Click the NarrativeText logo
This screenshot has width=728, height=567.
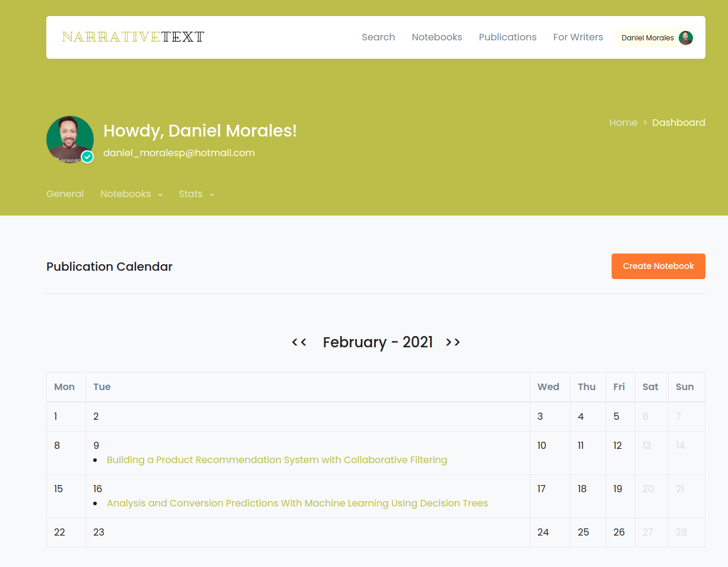[x=132, y=36]
